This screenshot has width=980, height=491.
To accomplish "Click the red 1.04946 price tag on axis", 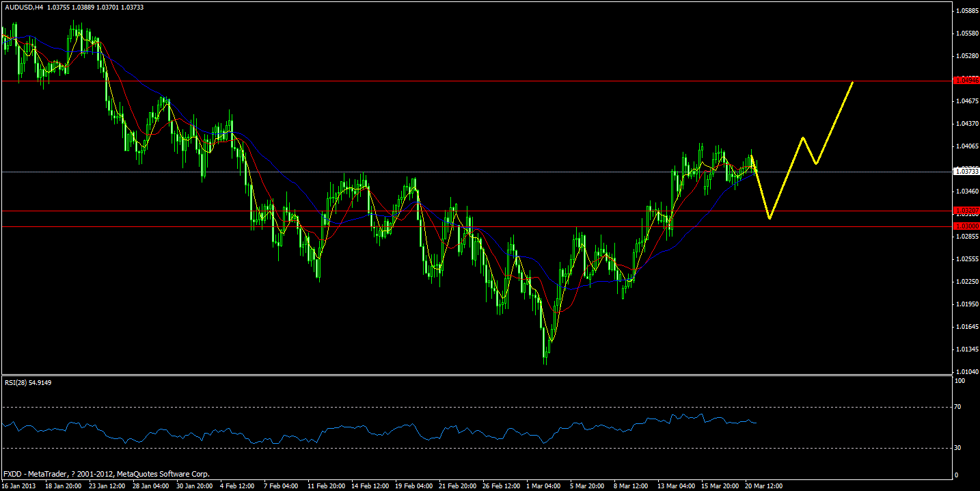I will pyautogui.click(x=965, y=81).
